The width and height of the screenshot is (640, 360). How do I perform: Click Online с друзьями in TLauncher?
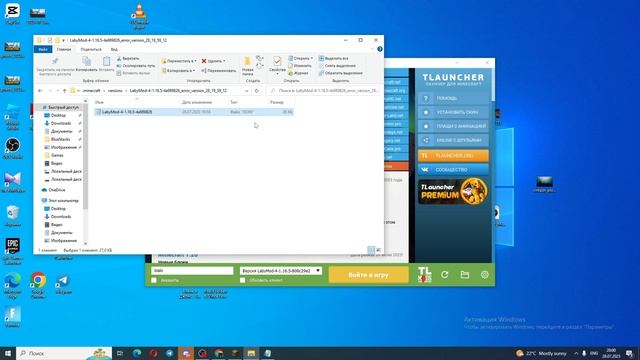(x=453, y=140)
